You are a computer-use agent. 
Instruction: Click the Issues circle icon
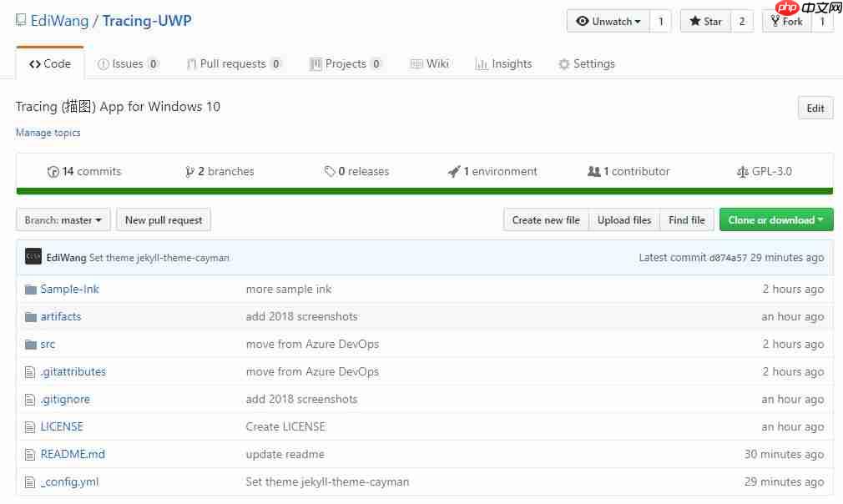103,64
